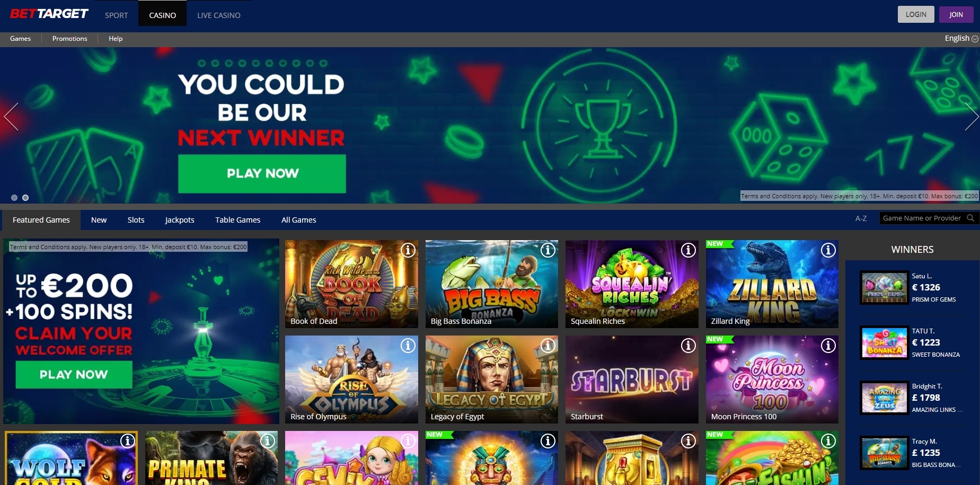Show Starburst game info icon
This screenshot has height=485, width=980.
(688, 346)
